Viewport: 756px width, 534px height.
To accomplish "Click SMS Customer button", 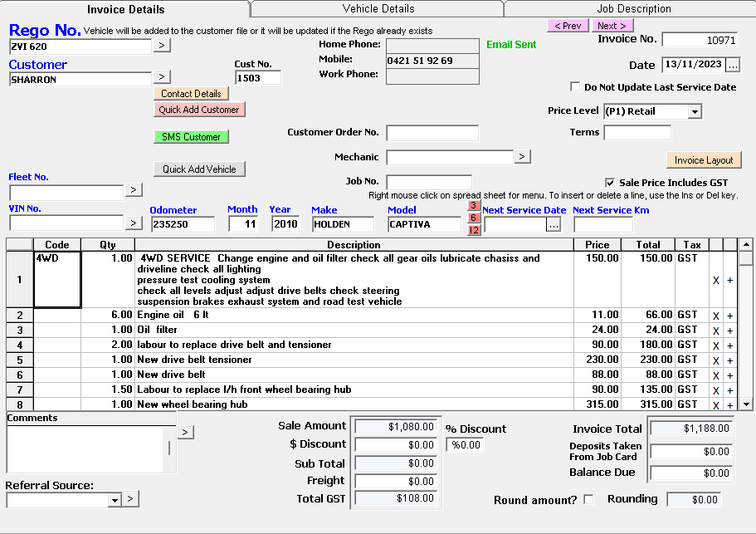I will [191, 137].
